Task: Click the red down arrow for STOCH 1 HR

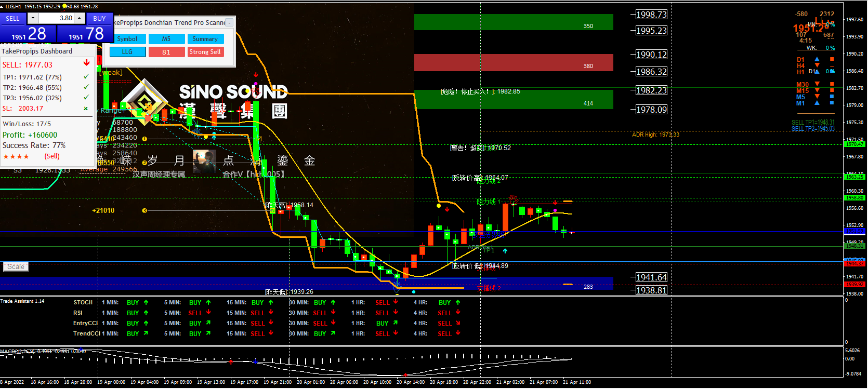Action: pos(396,302)
